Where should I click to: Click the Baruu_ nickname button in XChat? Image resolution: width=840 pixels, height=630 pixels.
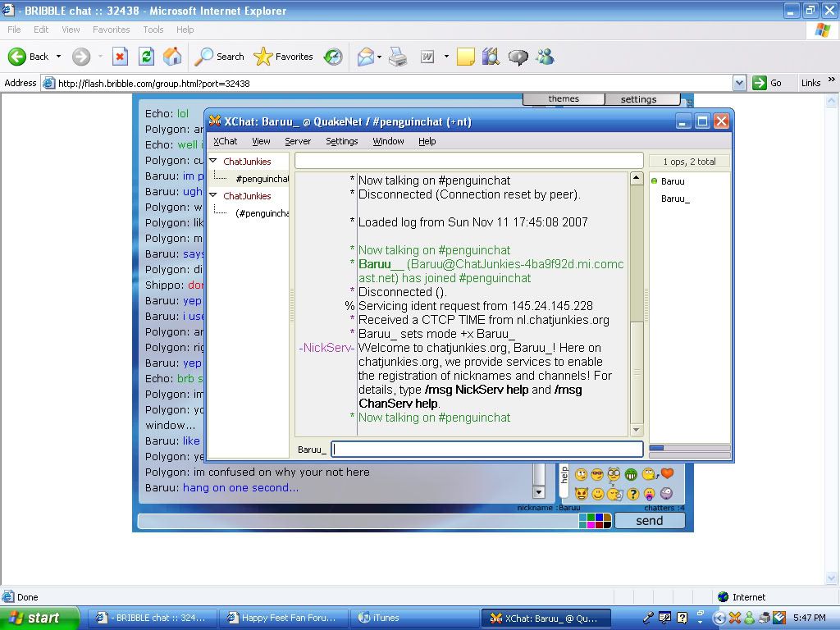tap(312, 450)
